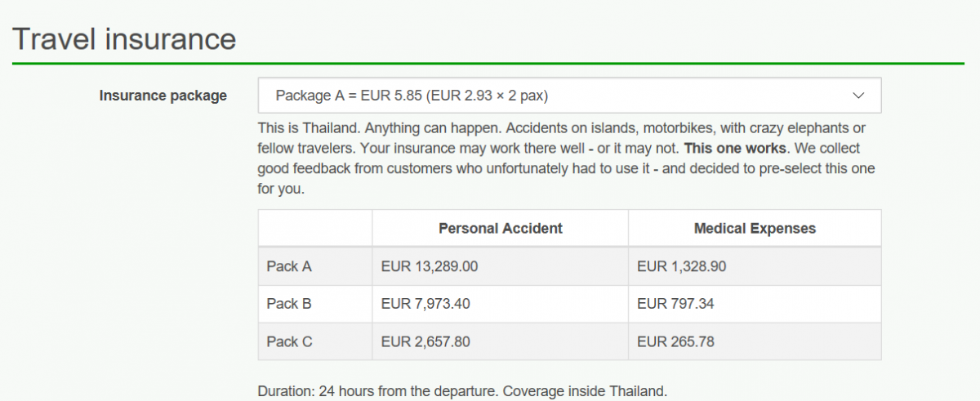Select the EUR 2,657.80 table cell

click(425, 341)
